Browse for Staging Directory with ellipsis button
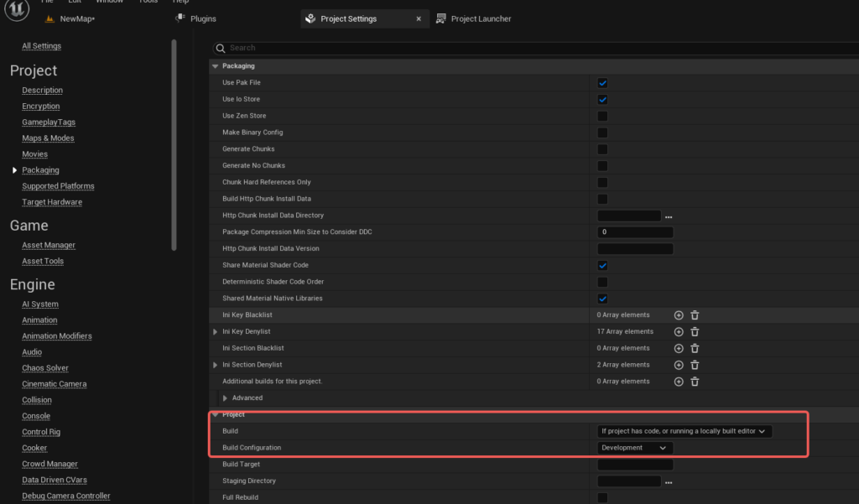The width and height of the screenshot is (859, 504). [669, 482]
